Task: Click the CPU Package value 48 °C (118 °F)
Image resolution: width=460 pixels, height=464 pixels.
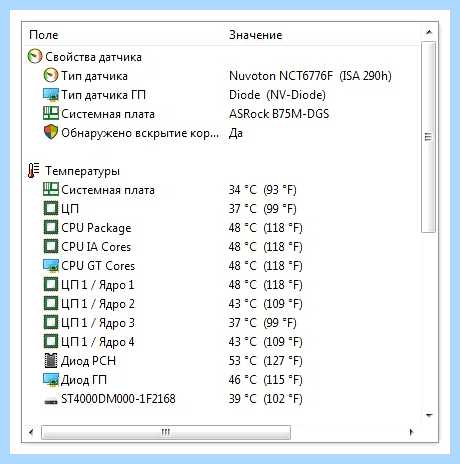Action: (x=265, y=228)
